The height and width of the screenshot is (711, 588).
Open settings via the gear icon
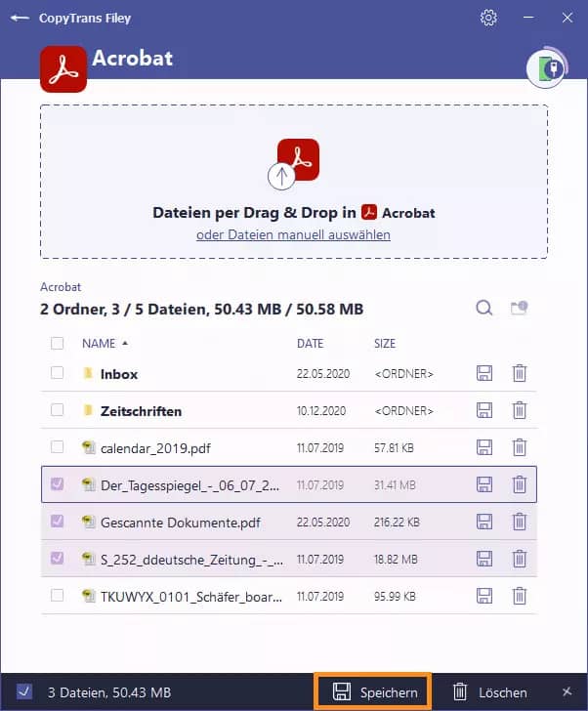tap(488, 18)
